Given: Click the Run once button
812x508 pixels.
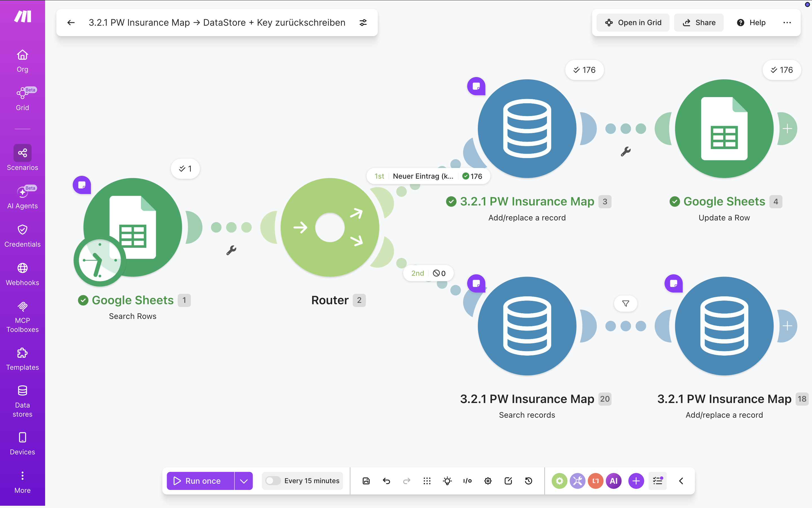Looking at the screenshot, I should point(200,481).
